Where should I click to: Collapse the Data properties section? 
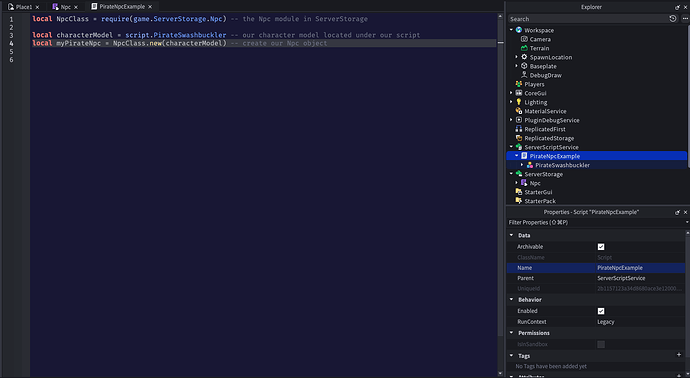tap(511, 235)
